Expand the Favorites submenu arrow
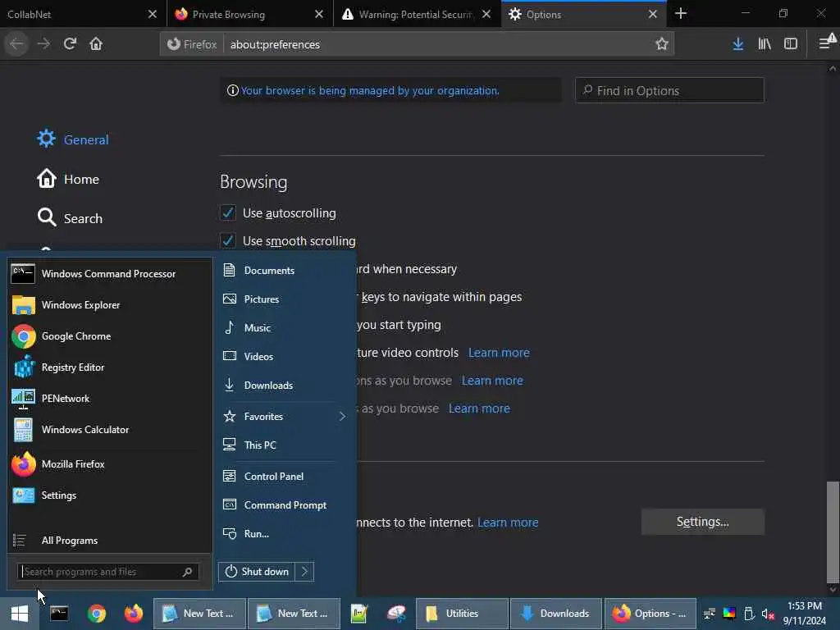The width and height of the screenshot is (840, 630). pos(342,416)
